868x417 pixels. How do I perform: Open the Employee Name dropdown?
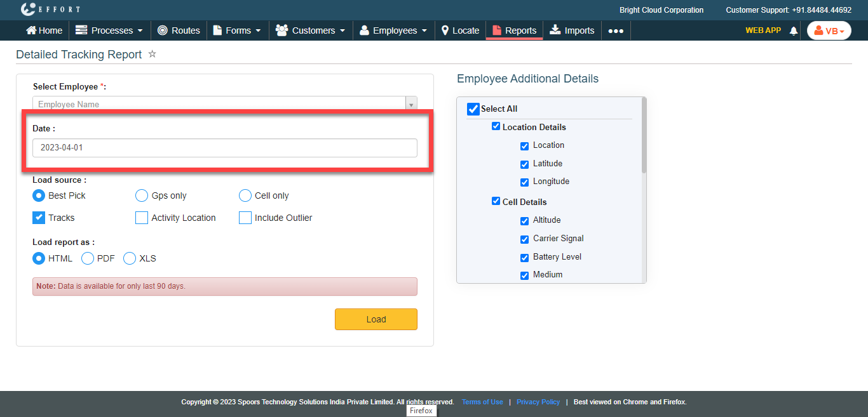pos(224,104)
